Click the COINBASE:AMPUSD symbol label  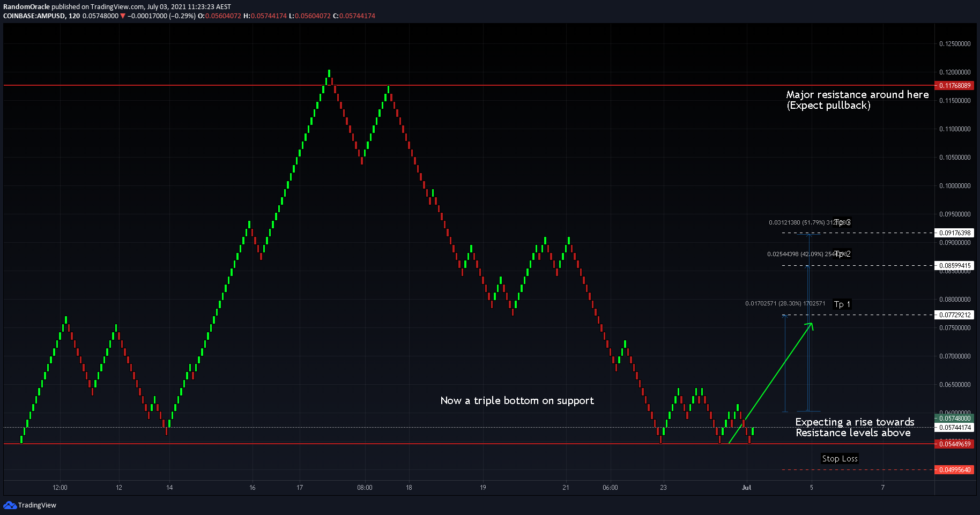point(34,16)
